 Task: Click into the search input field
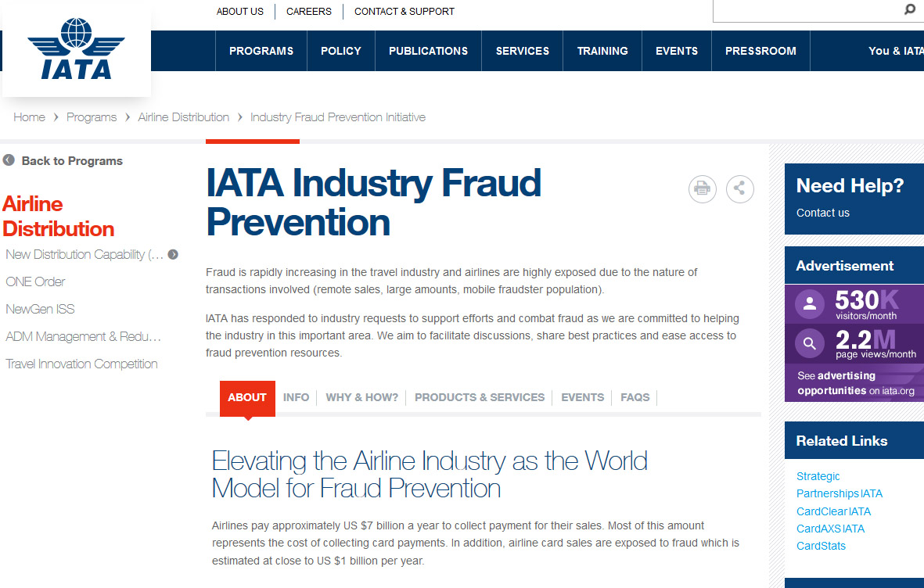point(804,10)
